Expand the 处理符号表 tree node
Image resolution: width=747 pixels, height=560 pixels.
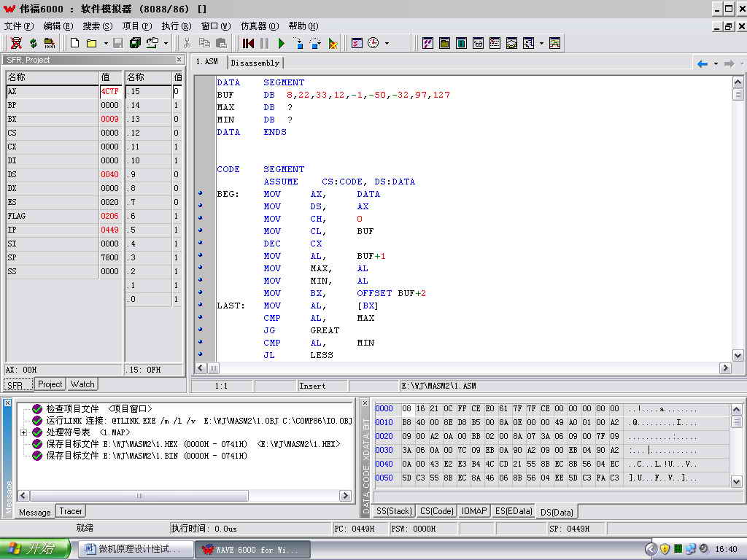pos(23,432)
